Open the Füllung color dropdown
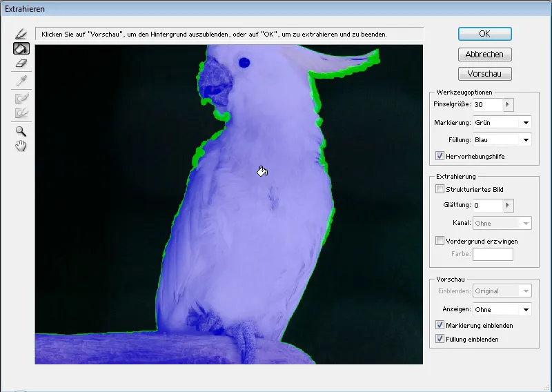The height and width of the screenshot is (392, 552). 502,140
